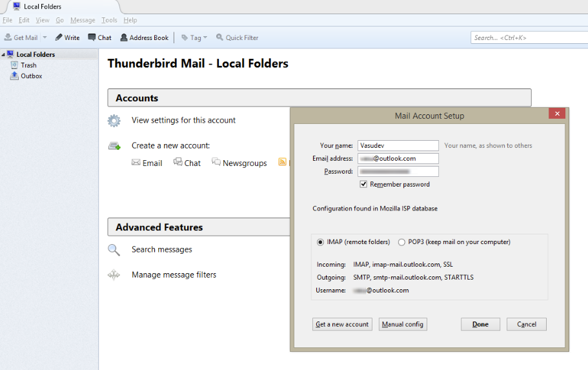This screenshot has height=370, width=588.
Task: Click the Your name field
Action: pyautogui.click(x=398, y=145)
